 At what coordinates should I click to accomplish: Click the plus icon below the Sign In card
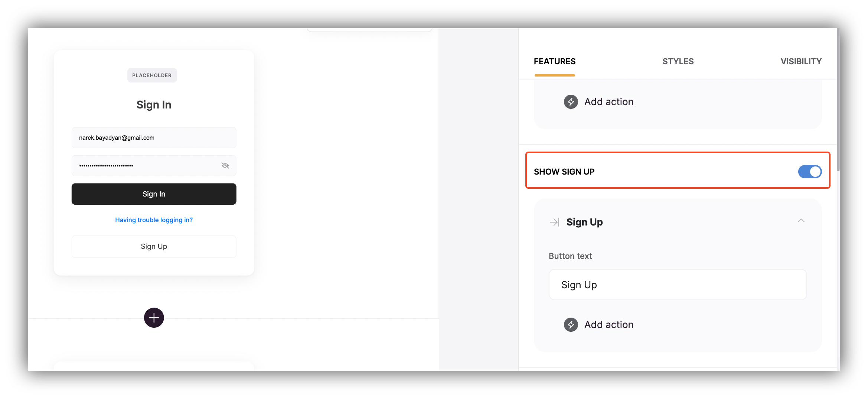point(154,318)
